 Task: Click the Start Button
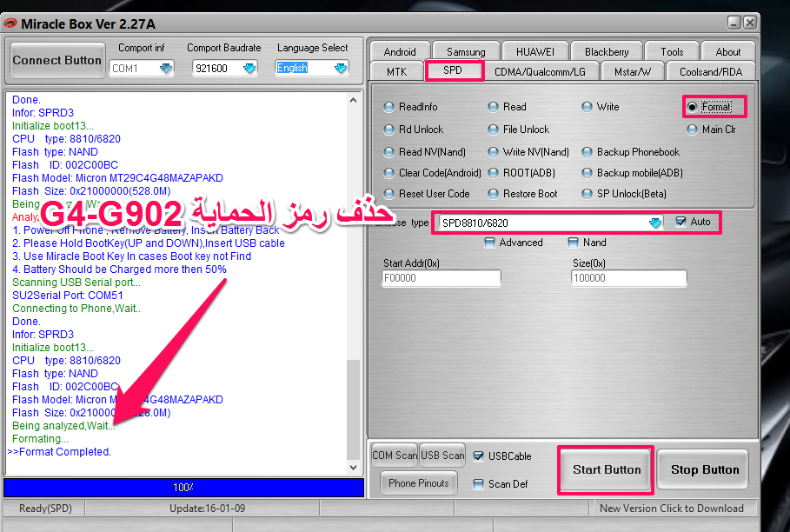[x=606, y=469]
